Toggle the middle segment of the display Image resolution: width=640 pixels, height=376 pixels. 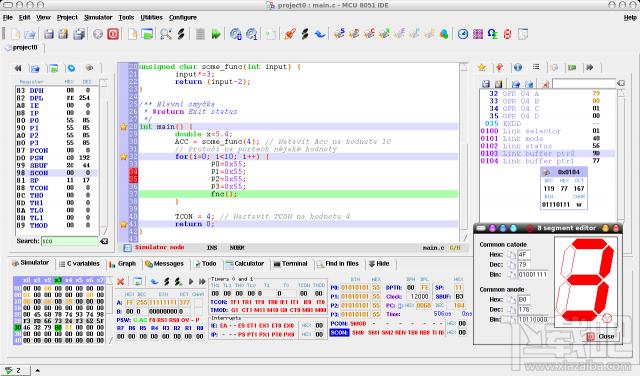click(583, 280)
